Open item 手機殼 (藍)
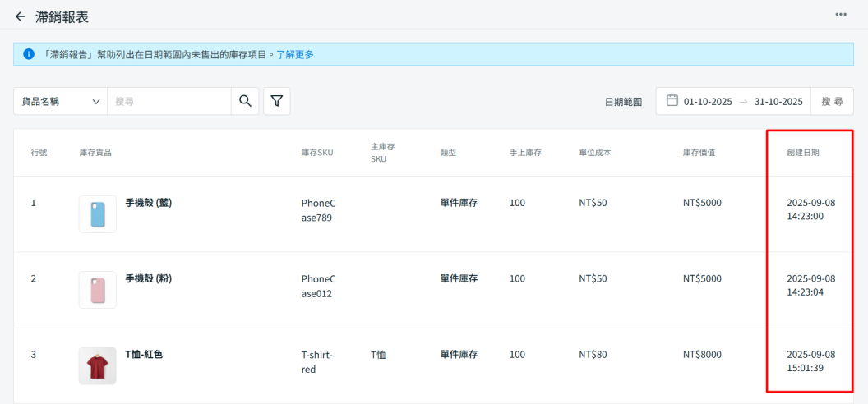This screenshot has height=404, width=868. tap(148, 202)
